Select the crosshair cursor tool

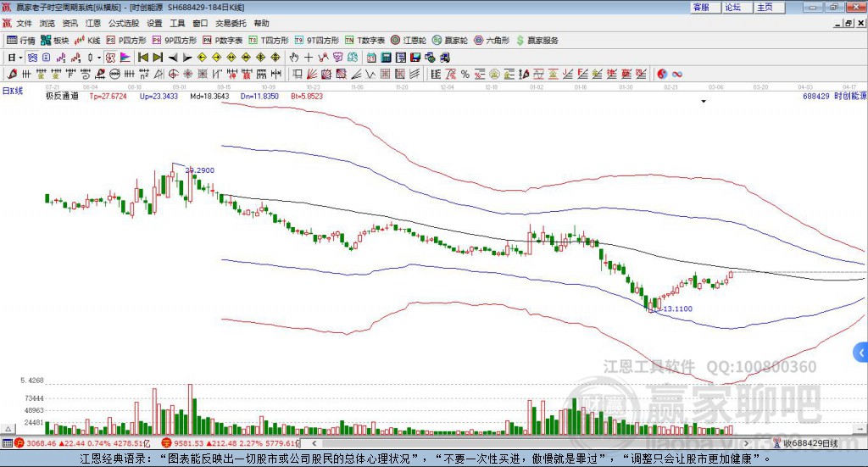click(x=309, y=58)
